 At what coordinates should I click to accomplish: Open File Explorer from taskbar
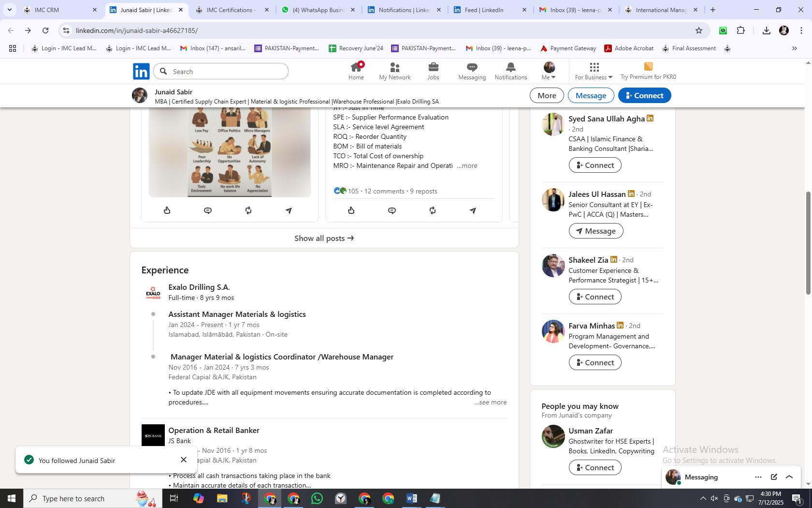click(222, 498)
